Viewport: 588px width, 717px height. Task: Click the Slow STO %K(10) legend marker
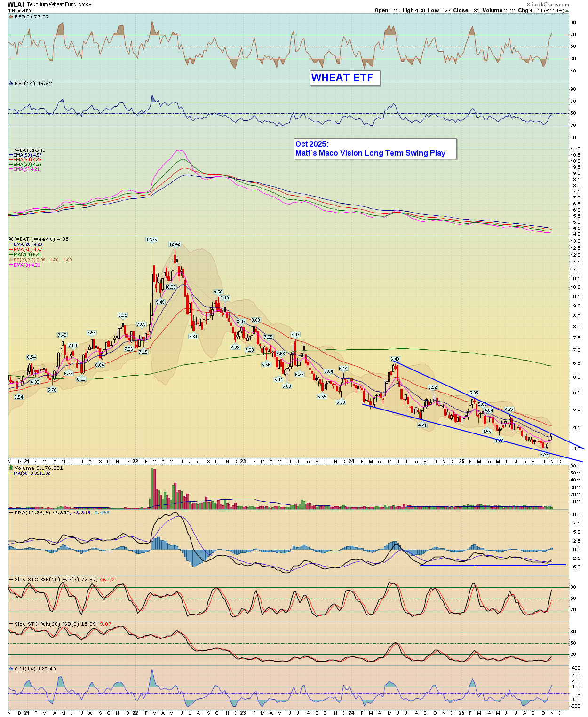(11, 580)
